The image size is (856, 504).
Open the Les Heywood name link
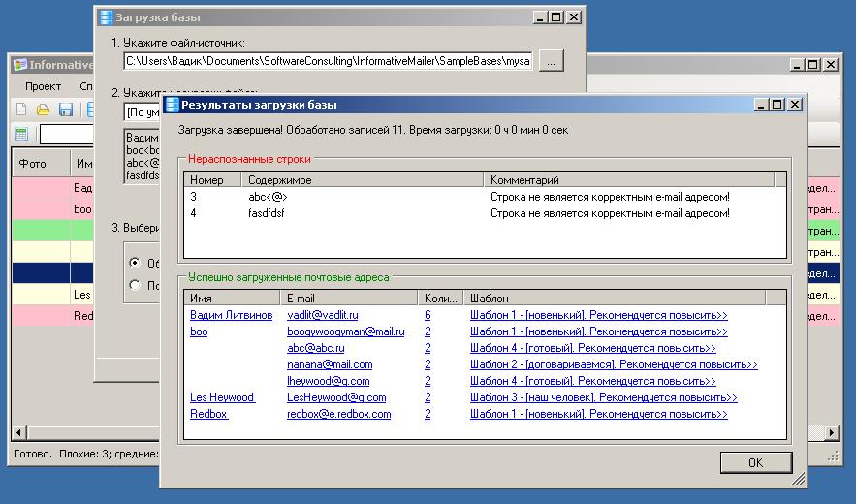pyautogui.click(x=222, y=397)
